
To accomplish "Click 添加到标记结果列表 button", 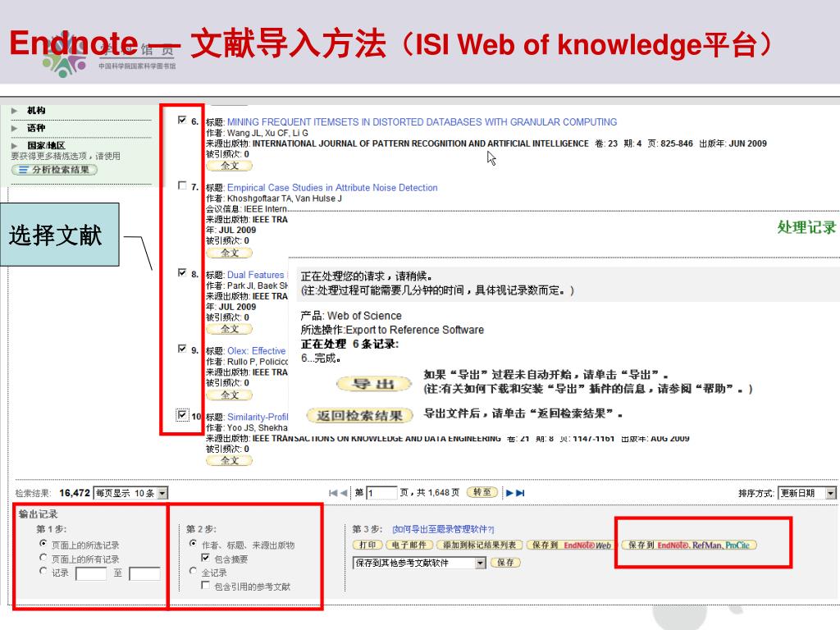I will click(x=479, y=546).
